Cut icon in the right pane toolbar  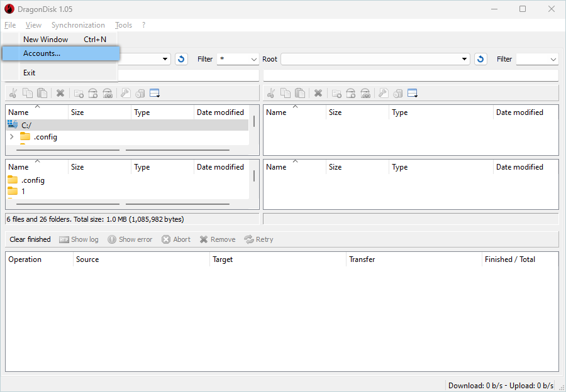click(x=271, y=94)
